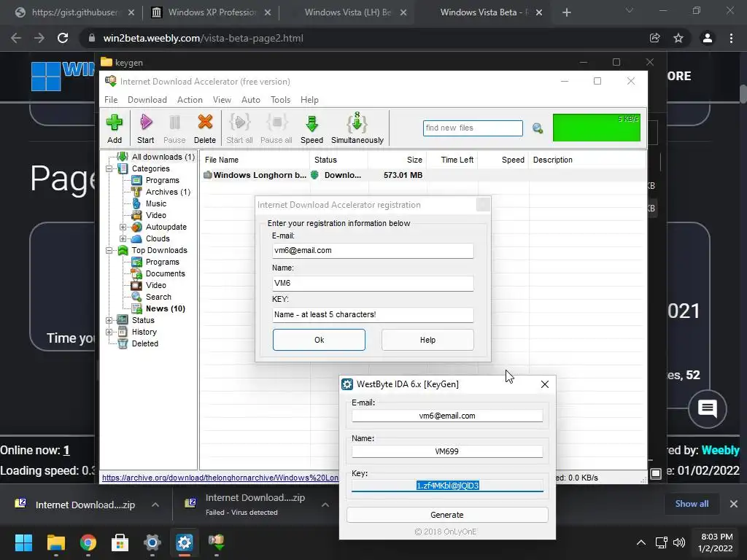
Task: Collapse the Top Downloads node
Action: pyautogui.click(x=109, y=251)
